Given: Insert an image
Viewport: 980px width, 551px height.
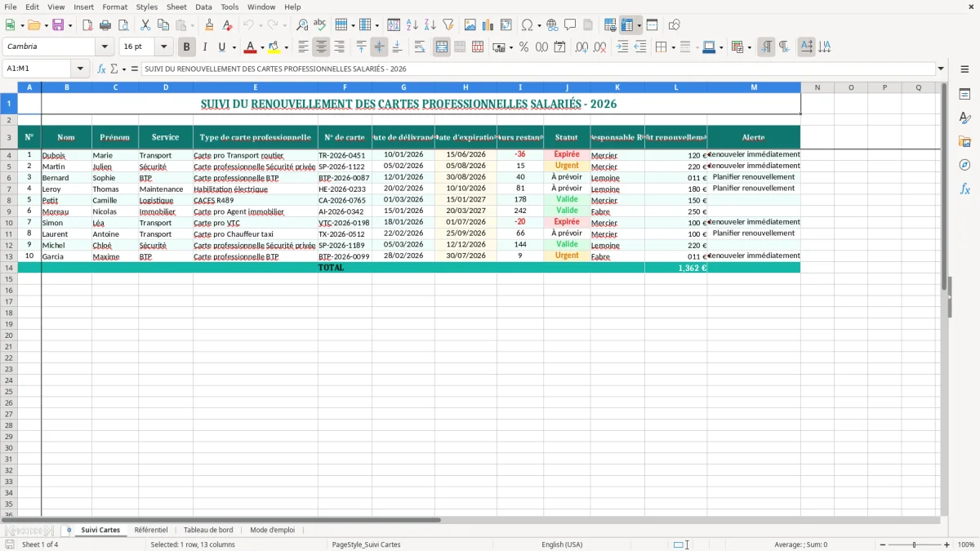Looking at the screenshot, I should pyautogui.click(x=470, y=25).
